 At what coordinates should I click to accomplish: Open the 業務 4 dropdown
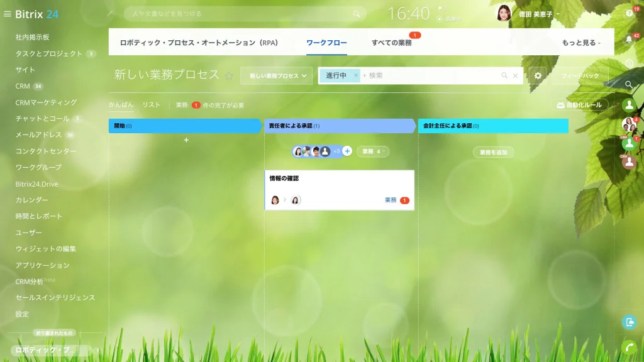pyautogui.click(x=373, y=151)
